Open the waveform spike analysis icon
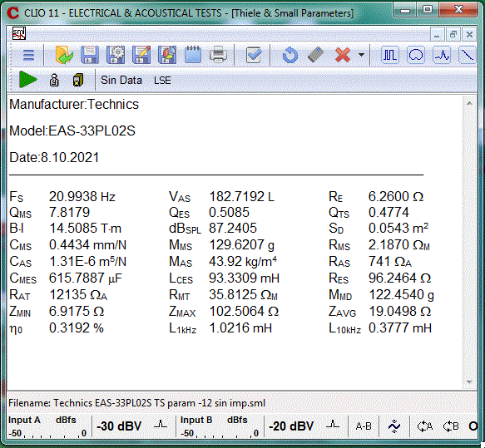This screenshot has width=485, height=448. click(x=442, y=55)
